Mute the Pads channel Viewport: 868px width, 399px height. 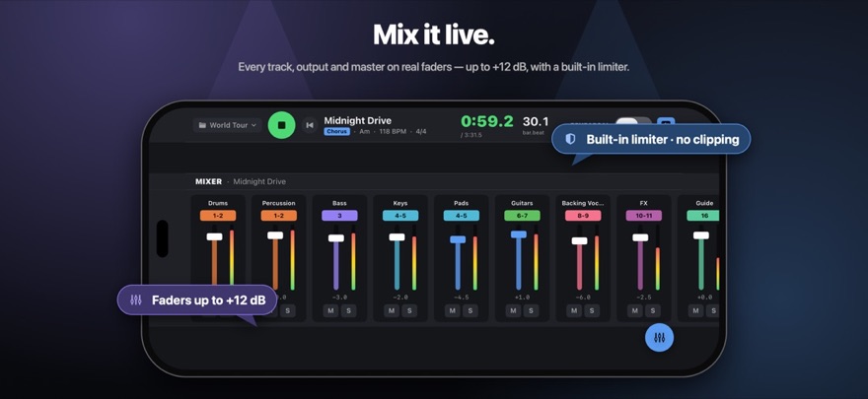coord(453,311)
